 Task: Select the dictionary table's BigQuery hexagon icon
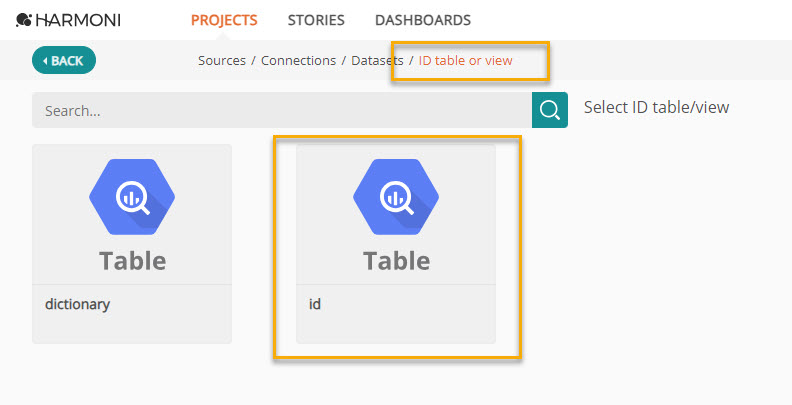point(132,197)
